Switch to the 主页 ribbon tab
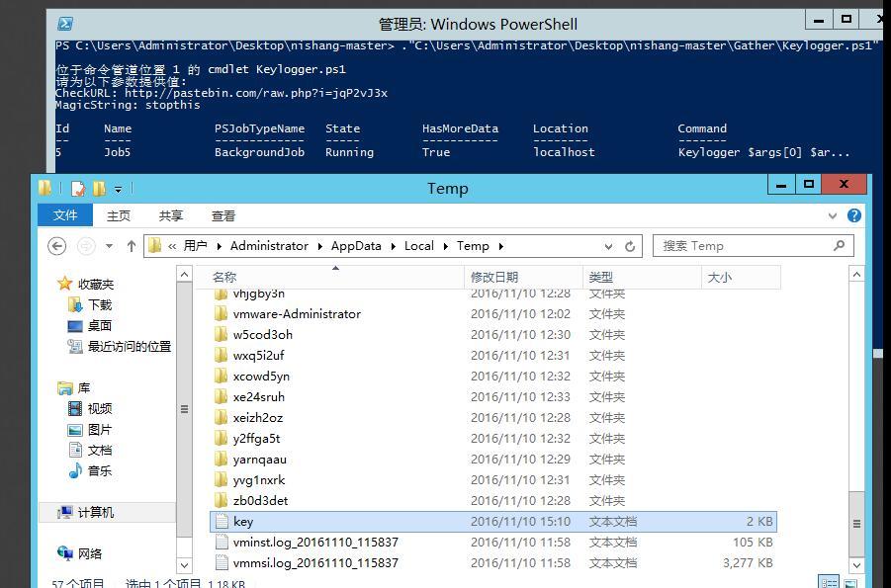891x588 pixels. pos(119,215)
